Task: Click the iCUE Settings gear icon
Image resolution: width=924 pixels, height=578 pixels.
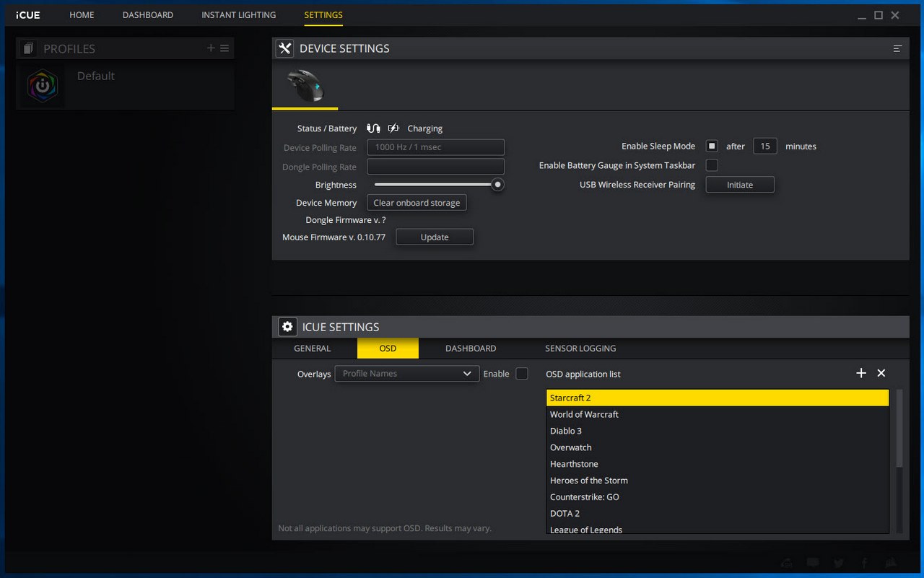Action: tap(287, 327)
